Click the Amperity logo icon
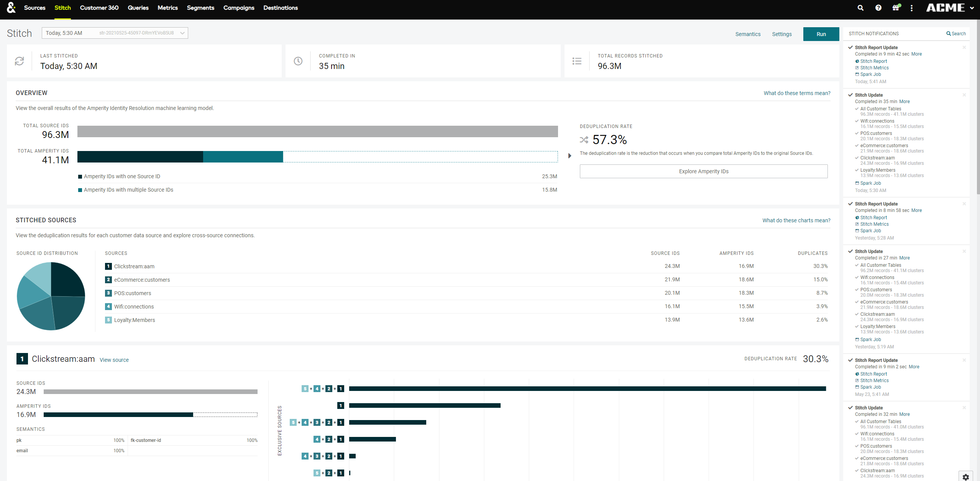This screenshot has height=481, width=980. 11,8
